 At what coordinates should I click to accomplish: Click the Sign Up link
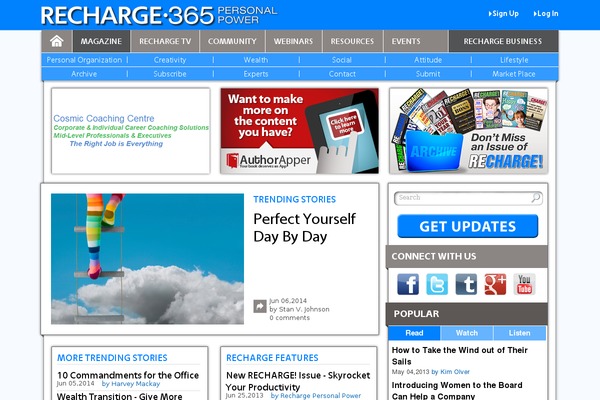[x=504, y=14]
